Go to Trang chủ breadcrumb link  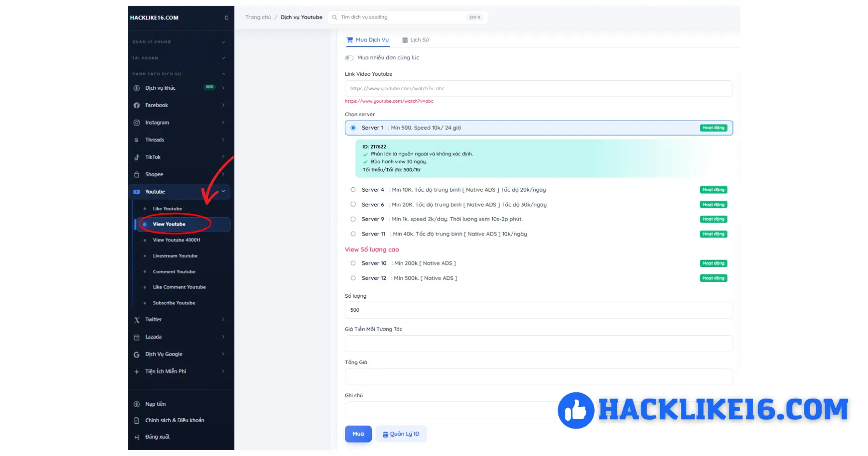258,17
